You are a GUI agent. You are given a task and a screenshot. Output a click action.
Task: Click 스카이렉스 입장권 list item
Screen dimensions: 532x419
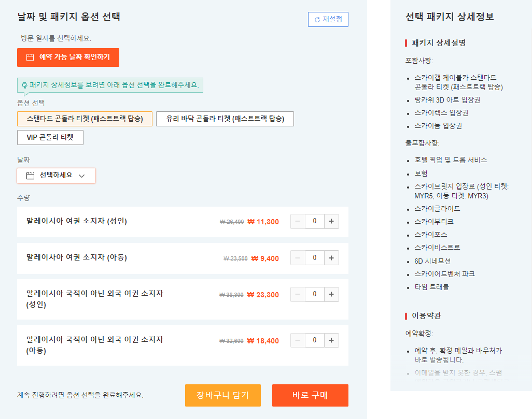(441, 113)
